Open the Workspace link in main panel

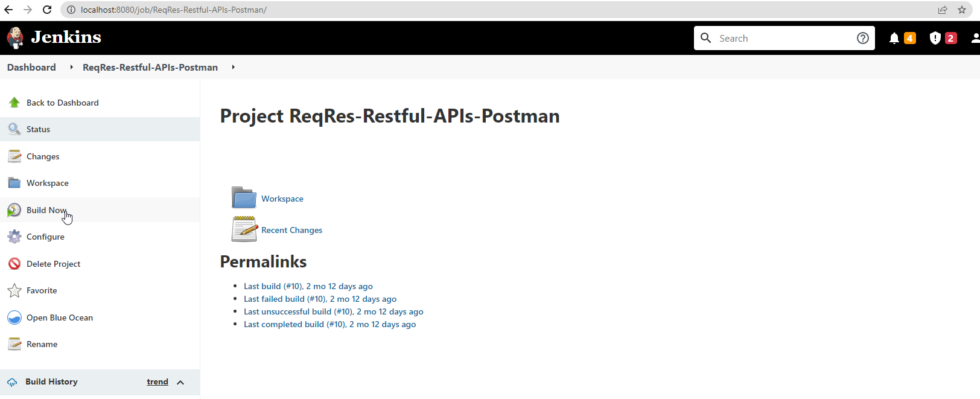pyautogui.click(x=282, y=199)
